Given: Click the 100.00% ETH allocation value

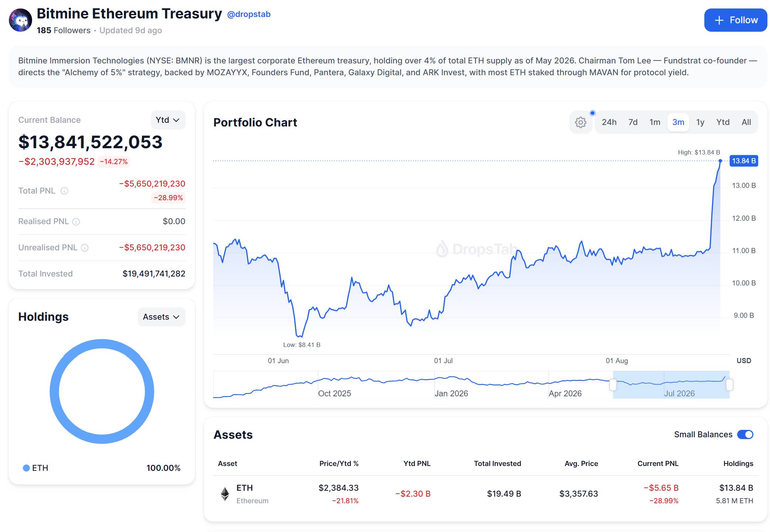Looking at the screenshot, I should point(163,468).
